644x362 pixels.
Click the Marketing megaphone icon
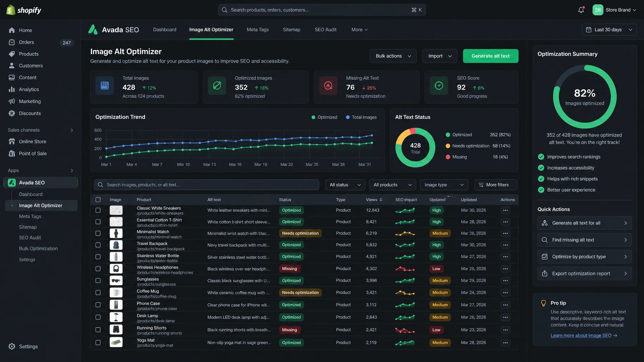[x=12, y=101]
